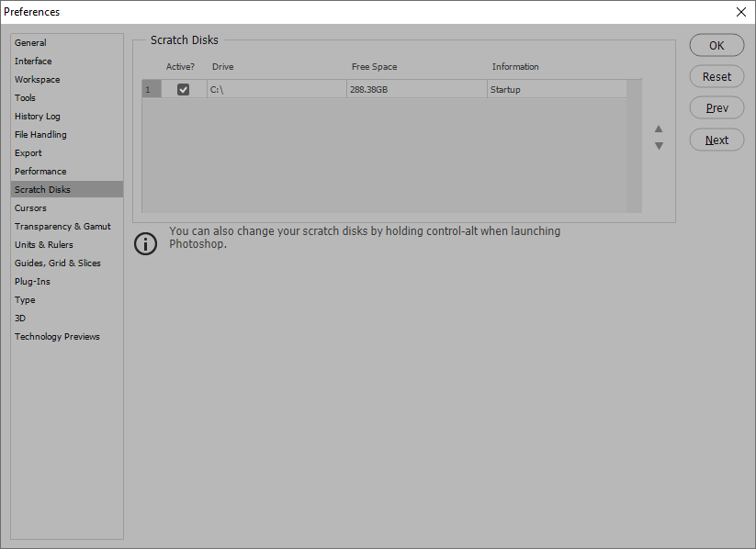Image resolution: width=756 pixels, height=549 pixels.
Task: Move scratch disk down with arrow
Action: coord(659,146)
